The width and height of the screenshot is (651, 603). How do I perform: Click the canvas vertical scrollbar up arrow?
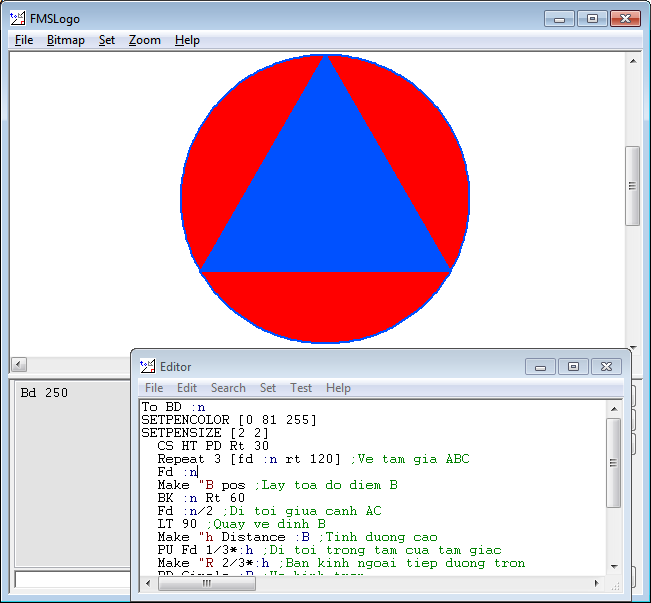click(633, 61)
